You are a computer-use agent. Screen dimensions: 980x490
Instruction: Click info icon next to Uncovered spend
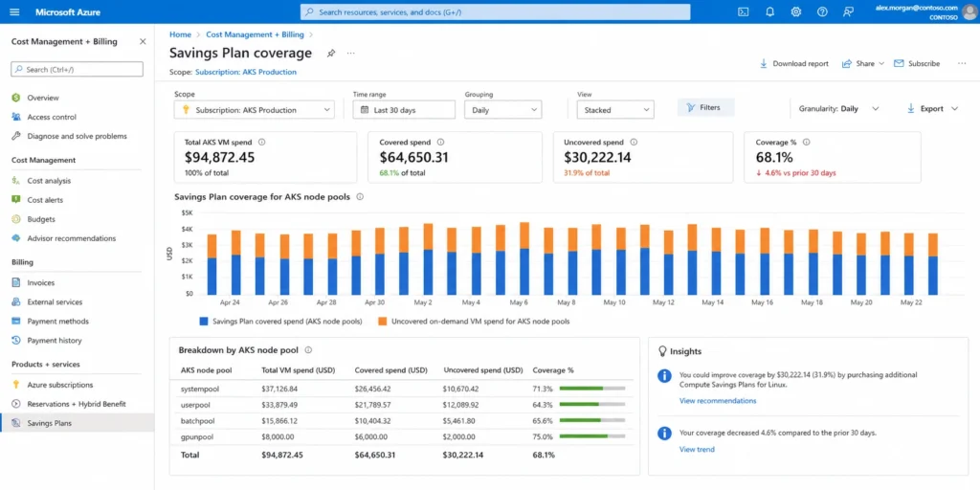click(634, 142)
